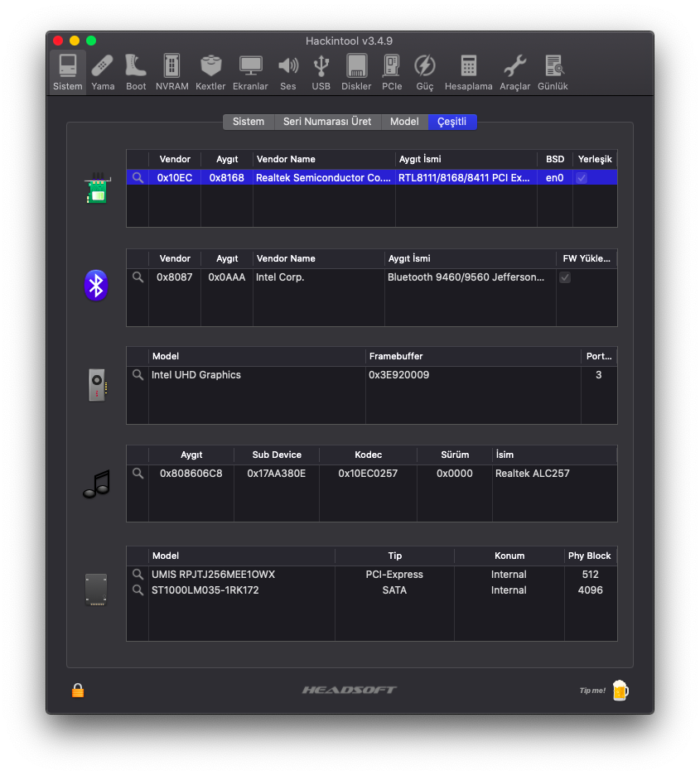Select the UMIS RPJTJ256MEE1OWX disk row
The image size is (700, 775).
point(372,575)
